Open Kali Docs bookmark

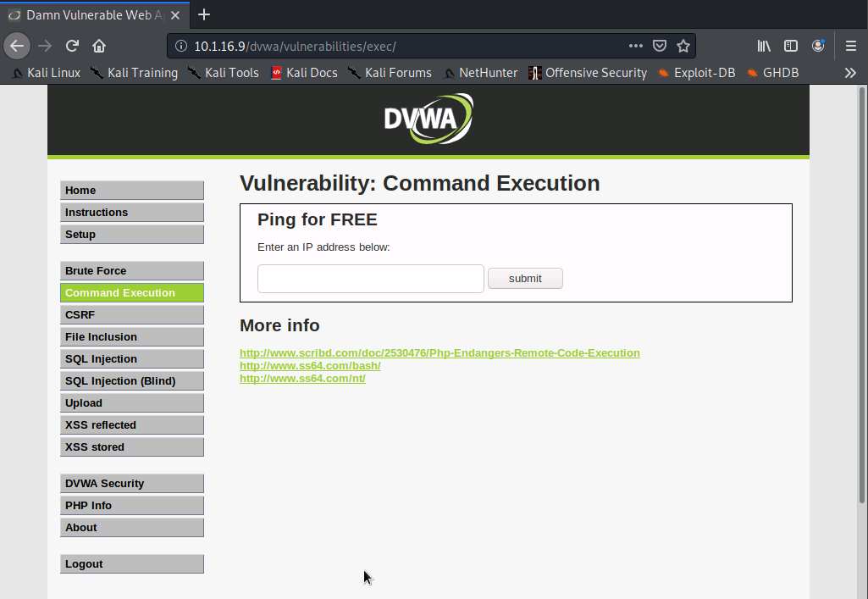coord(305,73)
